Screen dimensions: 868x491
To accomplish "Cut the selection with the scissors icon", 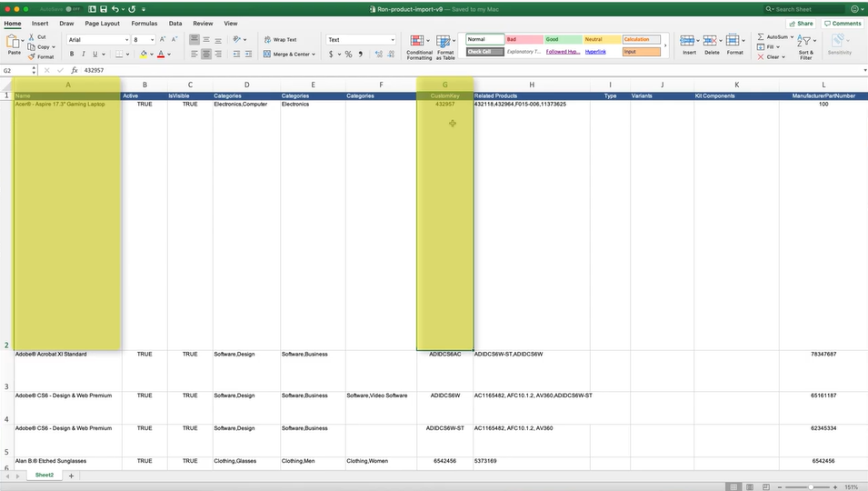I will pos(32,36).
